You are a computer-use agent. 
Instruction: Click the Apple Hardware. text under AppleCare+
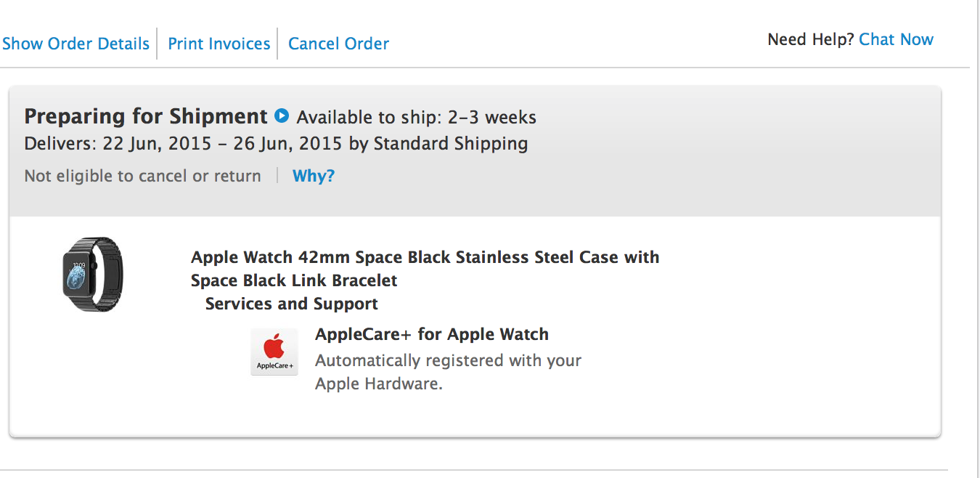tap(378, 384)
